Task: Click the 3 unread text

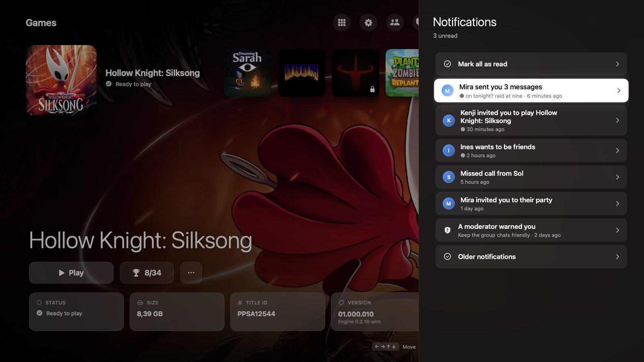Action: click(445, 36)
